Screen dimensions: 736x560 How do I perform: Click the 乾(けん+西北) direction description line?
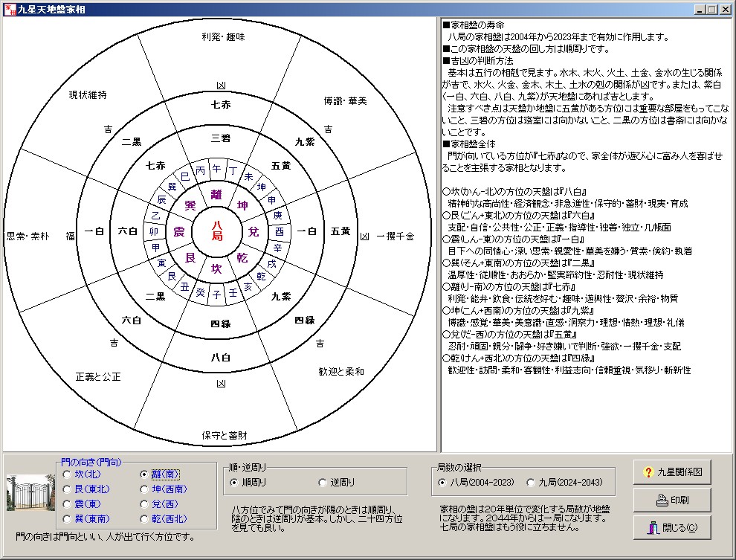click(x=518, y=358)
